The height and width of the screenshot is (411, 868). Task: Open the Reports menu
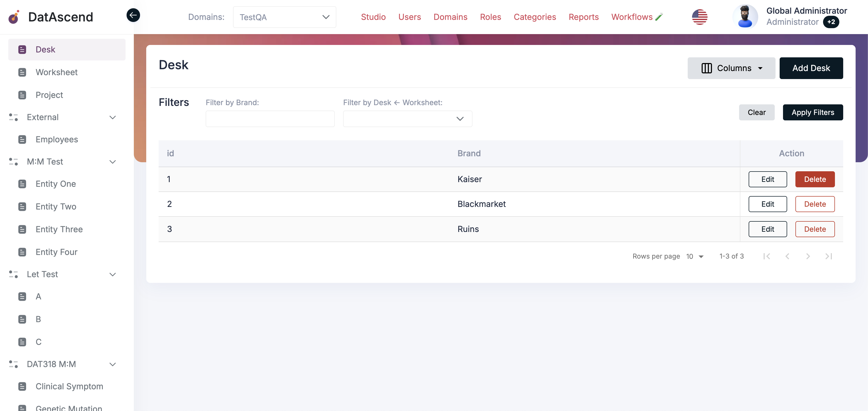coord(583,17)
